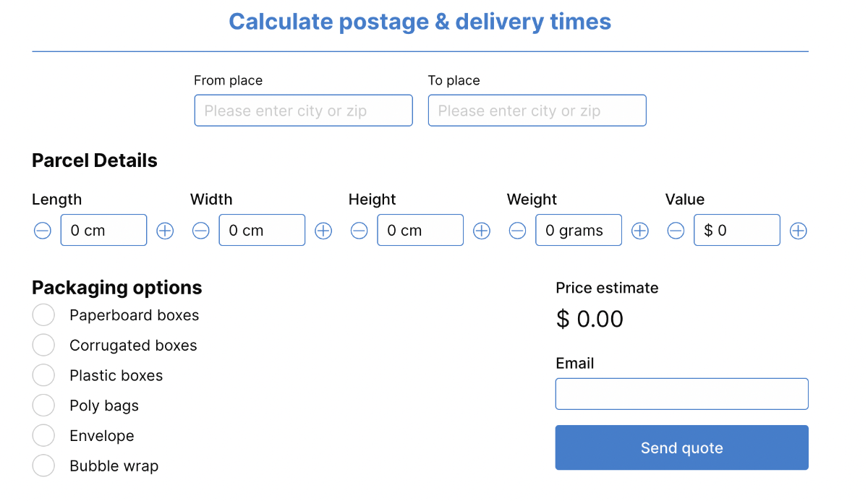Decrease Value with the minus icon

676,231
